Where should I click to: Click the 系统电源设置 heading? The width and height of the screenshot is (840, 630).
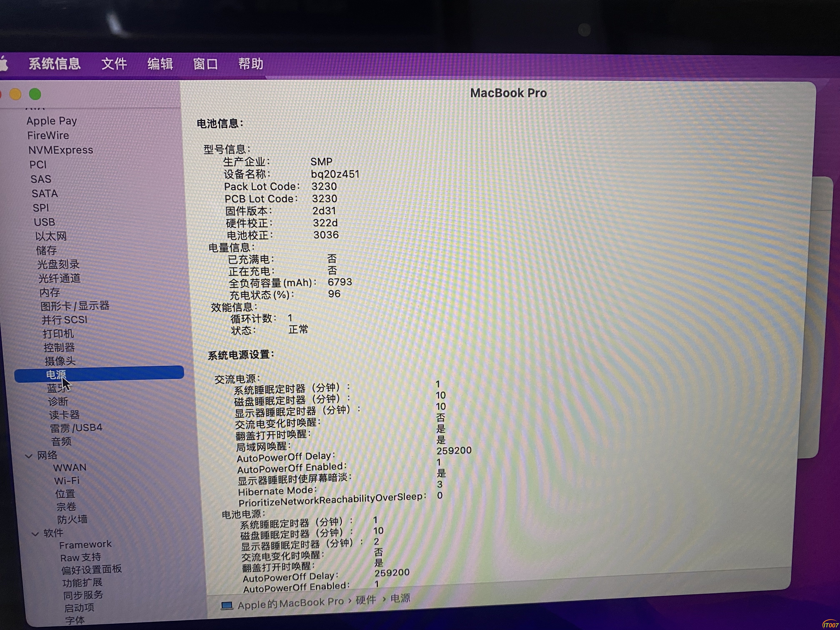point(241,355)
